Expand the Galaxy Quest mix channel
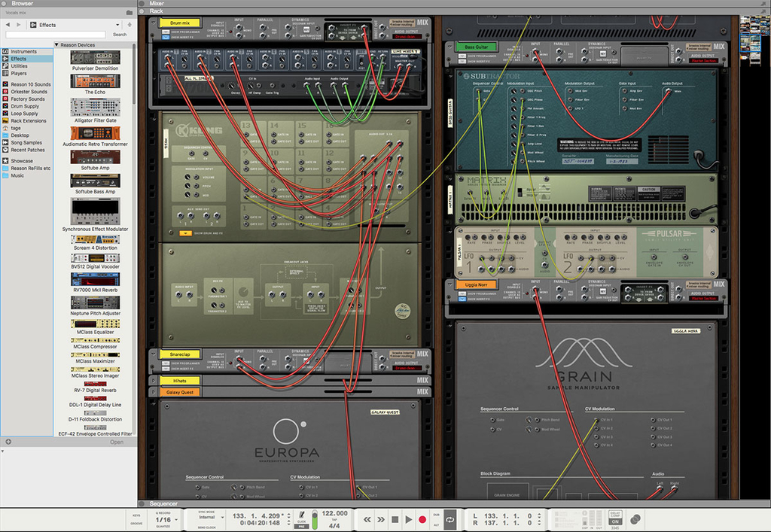The height and width of the screenshot is (532, 771). tap(154, 392)
